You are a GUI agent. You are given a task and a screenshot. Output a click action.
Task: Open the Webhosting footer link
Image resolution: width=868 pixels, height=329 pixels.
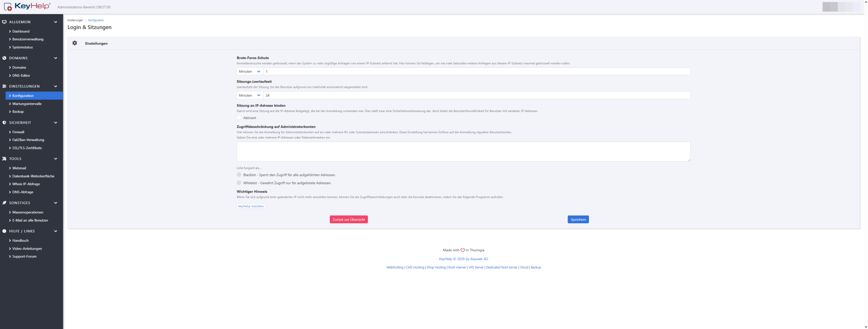(395, 268)
